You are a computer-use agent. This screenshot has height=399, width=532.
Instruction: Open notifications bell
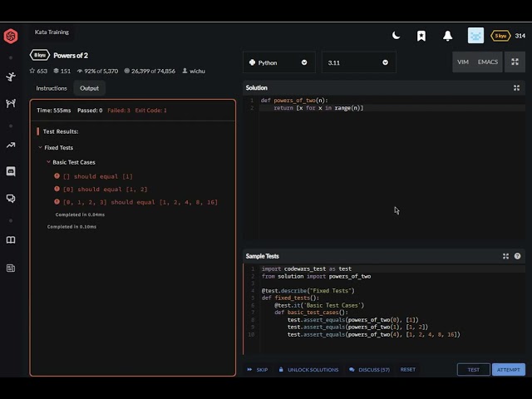(x=447, y=36)
